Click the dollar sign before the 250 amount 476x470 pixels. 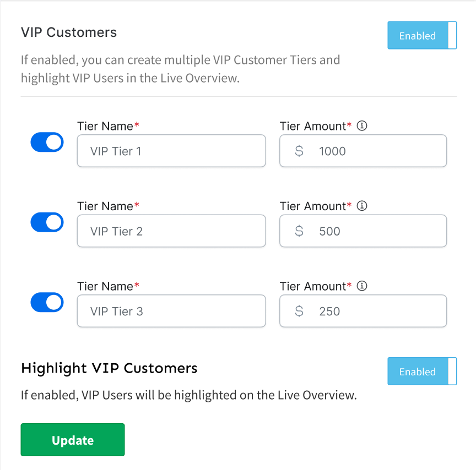click(299, 311)
